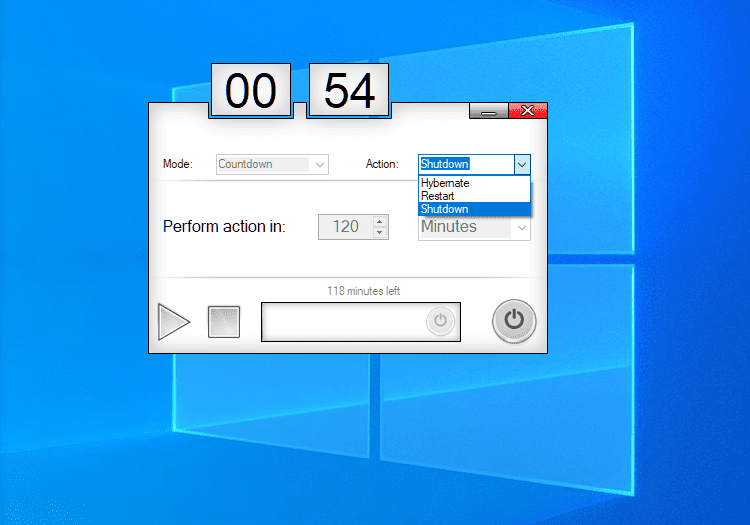Image resolution: width=750 pixels, height=525 pixels.
Task: Select Hybernate from the Action list
Action: [474, 183]
